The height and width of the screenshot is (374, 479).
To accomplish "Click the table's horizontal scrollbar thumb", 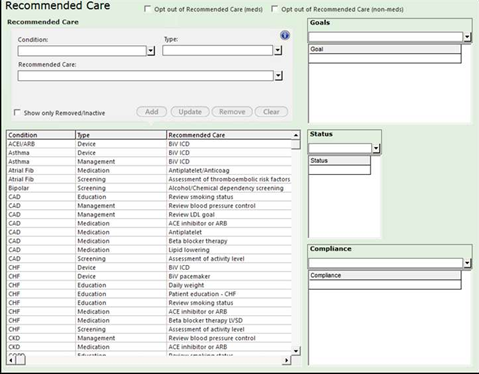I will 20,360.
